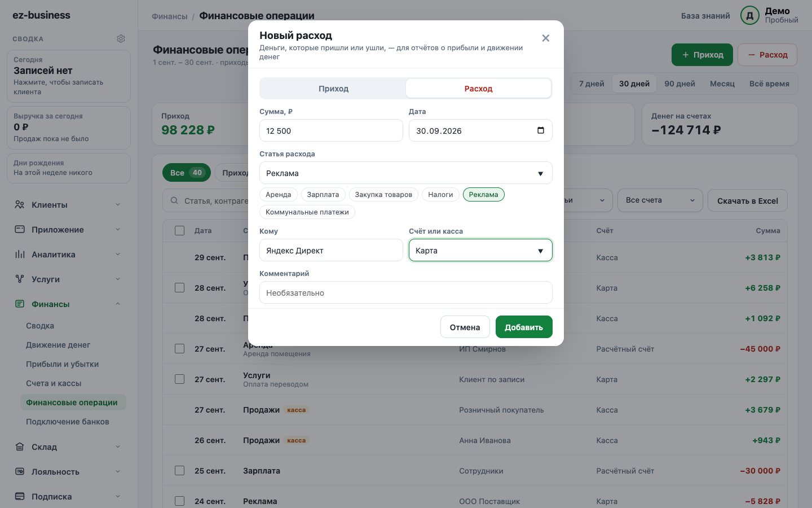The height and width of the screenshot is (508, 812).
Task: Tick checkbox for 25 сент. Зарплата row
Action: tap(179, 471)
